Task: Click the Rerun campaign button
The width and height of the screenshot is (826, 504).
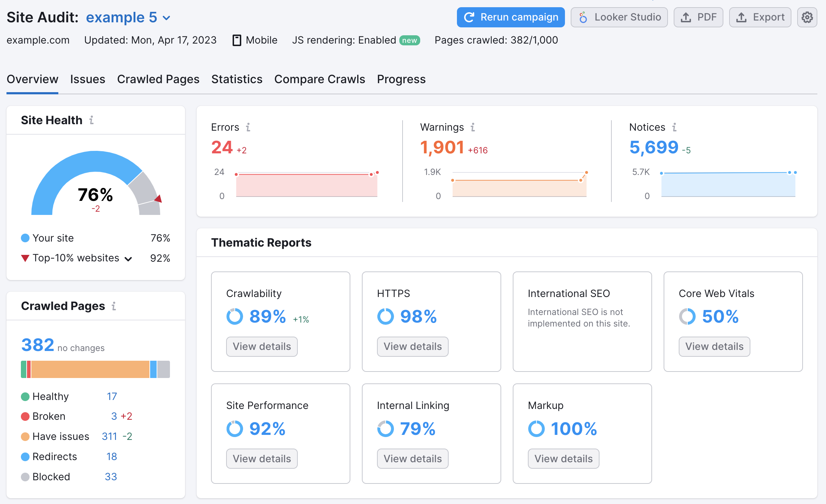Action: [511, 17]
